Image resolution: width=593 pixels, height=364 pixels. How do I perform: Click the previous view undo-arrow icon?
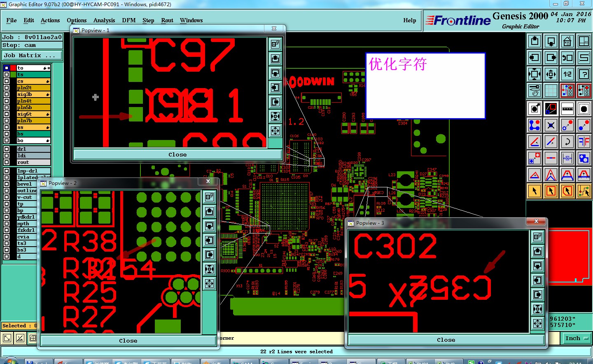click(567, 58)
